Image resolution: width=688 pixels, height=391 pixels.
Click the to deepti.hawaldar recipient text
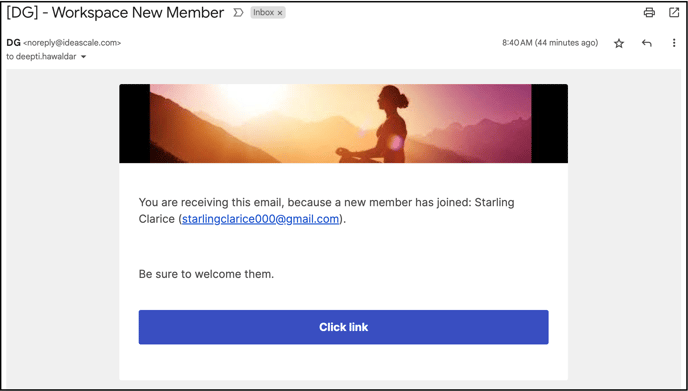(41, 57)
